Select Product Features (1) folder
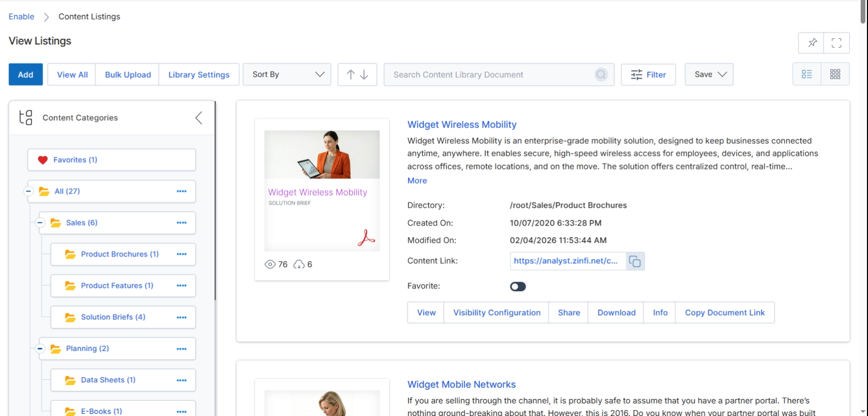 pyautogui.click(x=117, y=286)
